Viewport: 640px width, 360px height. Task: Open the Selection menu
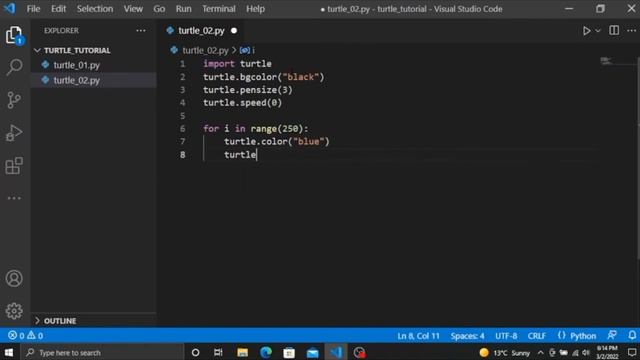[x=95, y=9]
